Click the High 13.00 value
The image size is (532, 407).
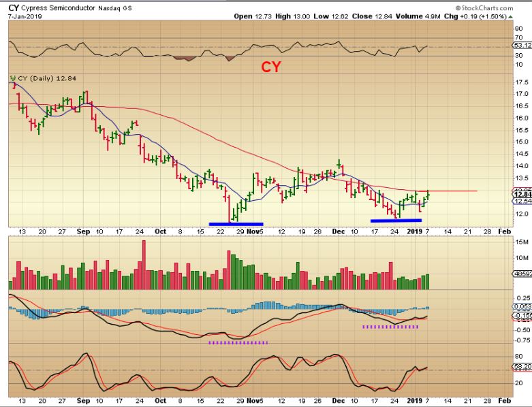point(292,16)
